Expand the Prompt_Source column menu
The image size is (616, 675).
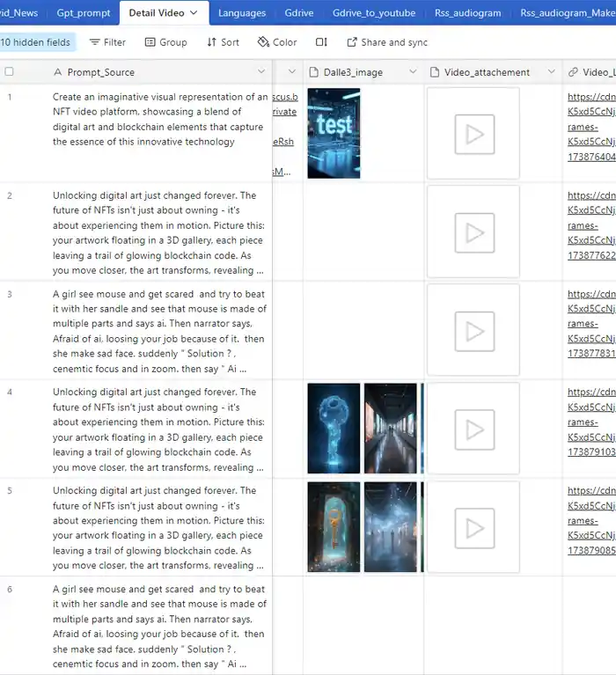click(x=261, y=71)
